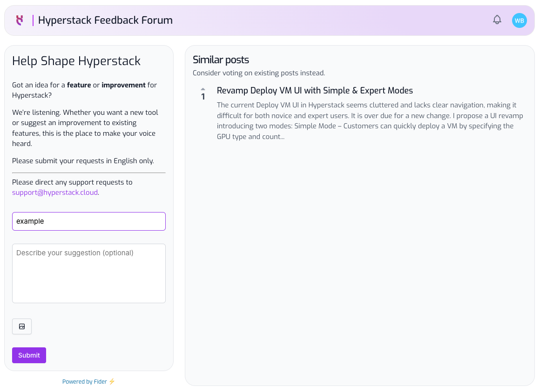Screen dimensions: 540x392
Task: Open the notifications bell
Action: (x=497, y=20)
